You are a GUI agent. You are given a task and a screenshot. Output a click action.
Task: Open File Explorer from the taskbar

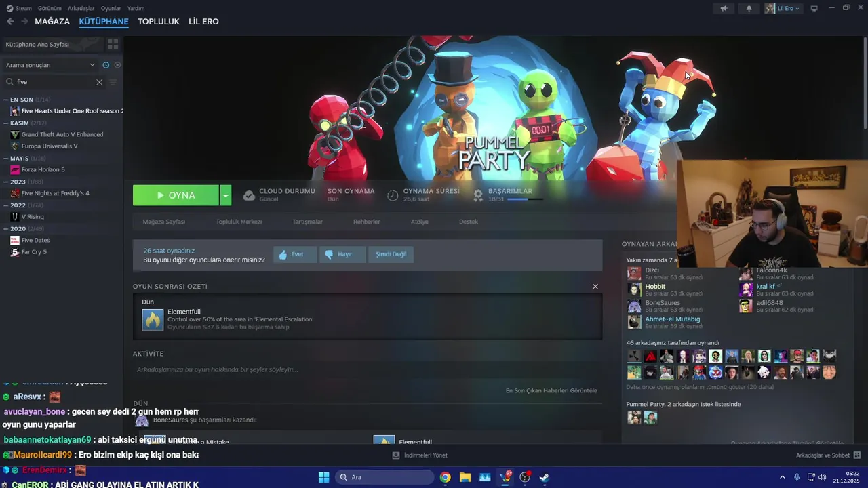[465, 477]
